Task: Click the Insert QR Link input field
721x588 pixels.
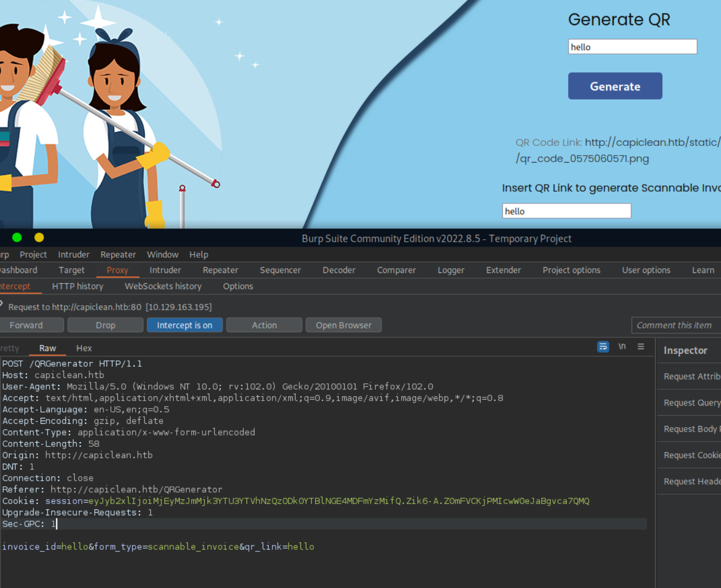Action: pyautogui.click(x=566, y=211)
